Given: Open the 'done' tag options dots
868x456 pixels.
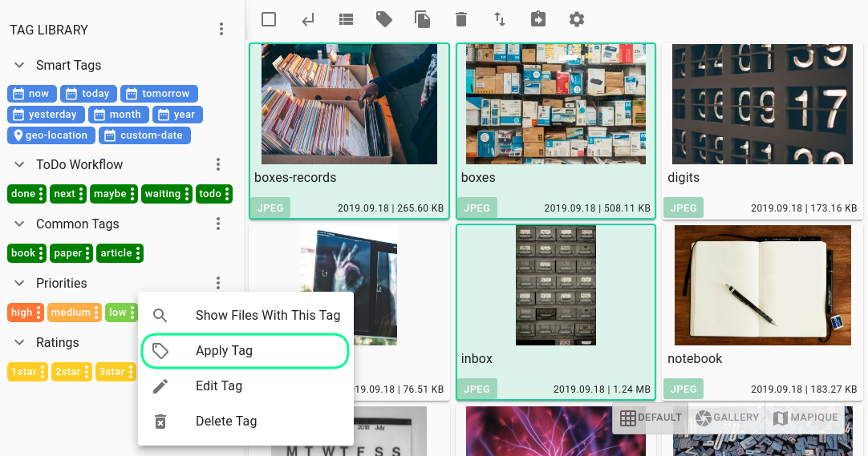Looking at the screenshot, I should (x=41, y=194).
